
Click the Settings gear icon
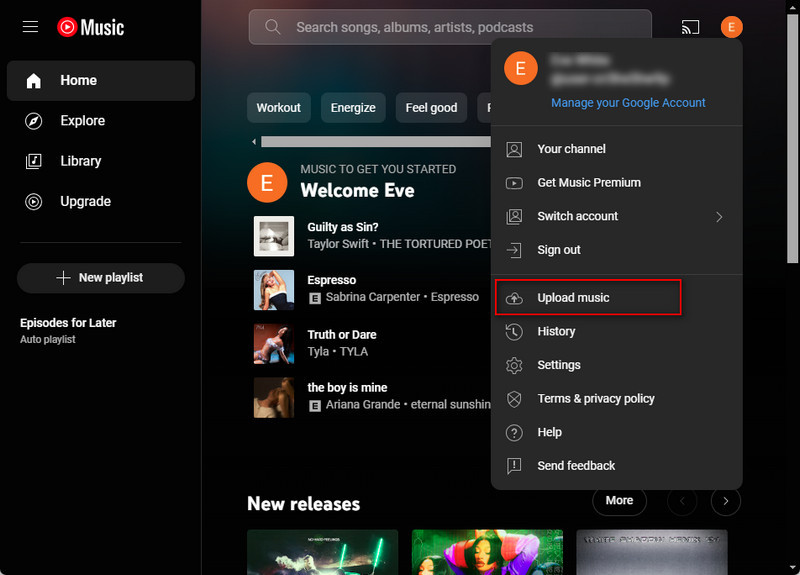tap(514, 365)
